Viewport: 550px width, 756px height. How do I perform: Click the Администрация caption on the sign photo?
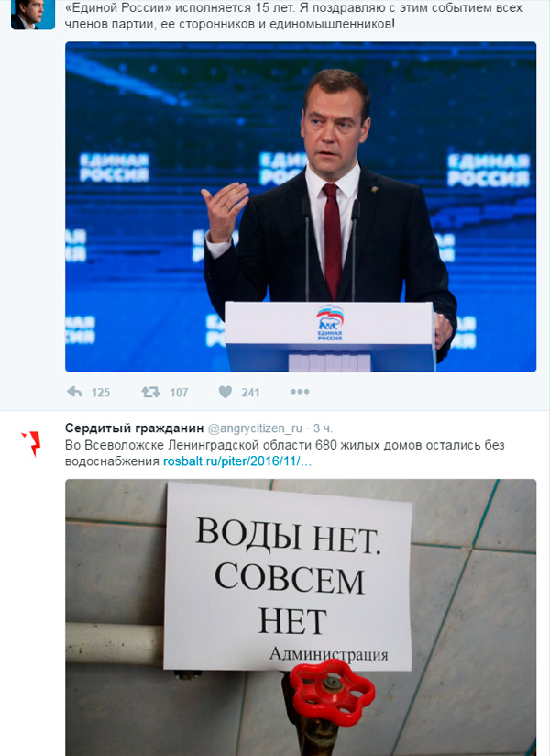(x=329, y=655)
